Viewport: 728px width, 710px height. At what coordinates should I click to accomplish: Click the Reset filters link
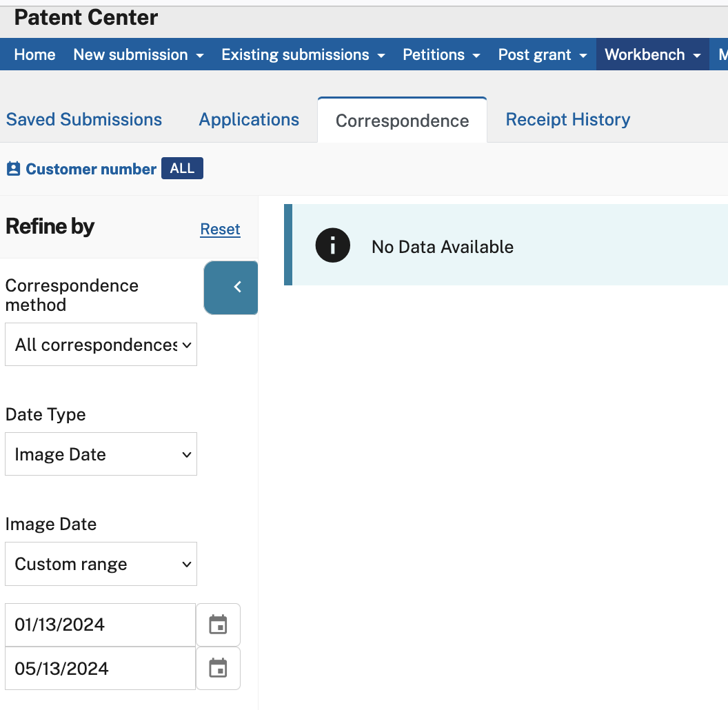(220, 229)
